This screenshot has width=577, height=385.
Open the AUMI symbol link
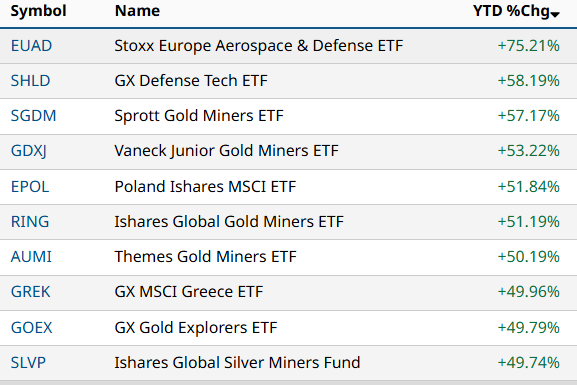[x=31, y=257]
